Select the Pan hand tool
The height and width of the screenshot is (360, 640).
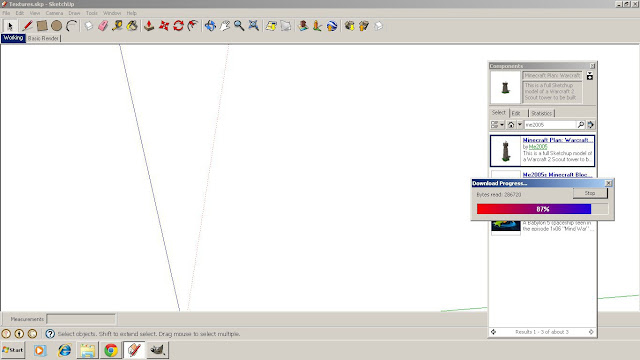tap(225, 26)
